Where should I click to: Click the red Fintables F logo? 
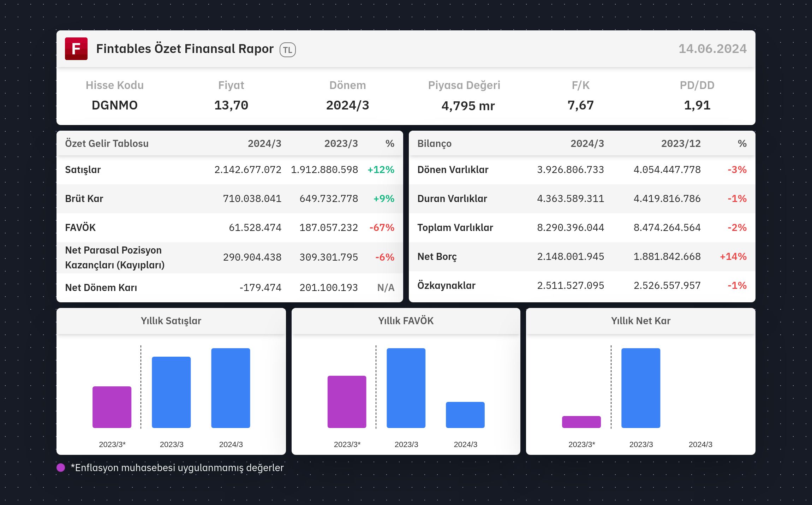tap(76, 49)
